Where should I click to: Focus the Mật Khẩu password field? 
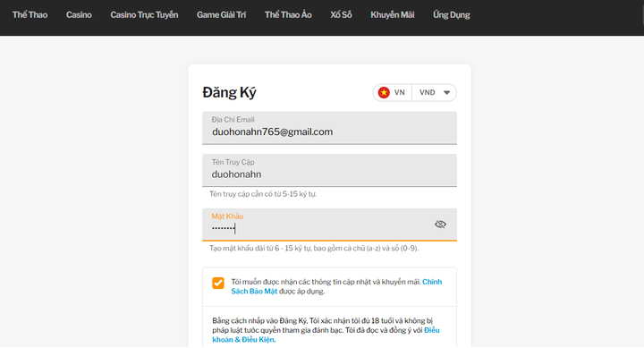point(329,225)
